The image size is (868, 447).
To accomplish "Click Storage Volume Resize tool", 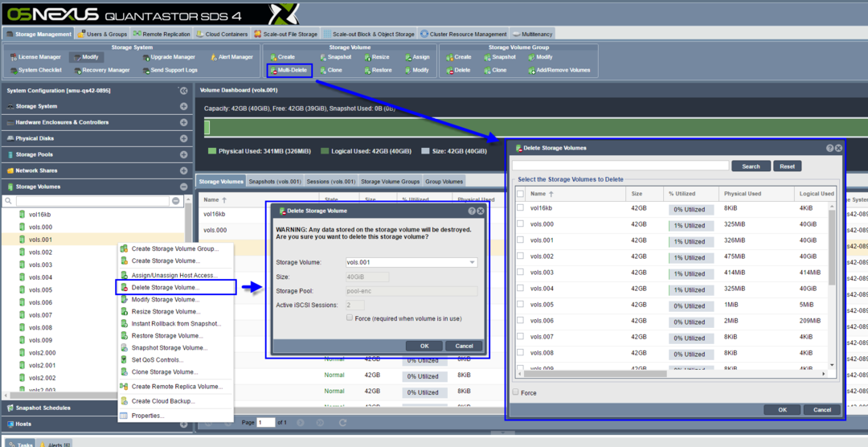I will tap(376, 57).
